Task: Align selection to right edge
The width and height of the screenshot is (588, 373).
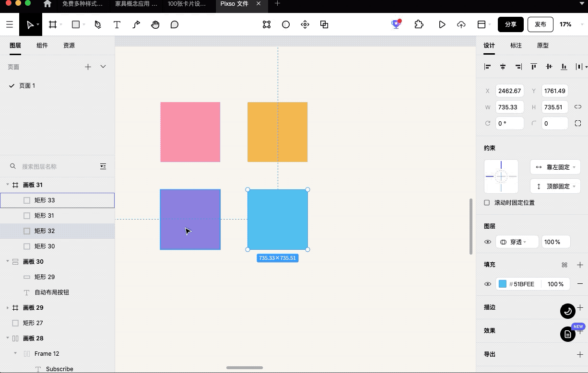Action: [518, 67]
